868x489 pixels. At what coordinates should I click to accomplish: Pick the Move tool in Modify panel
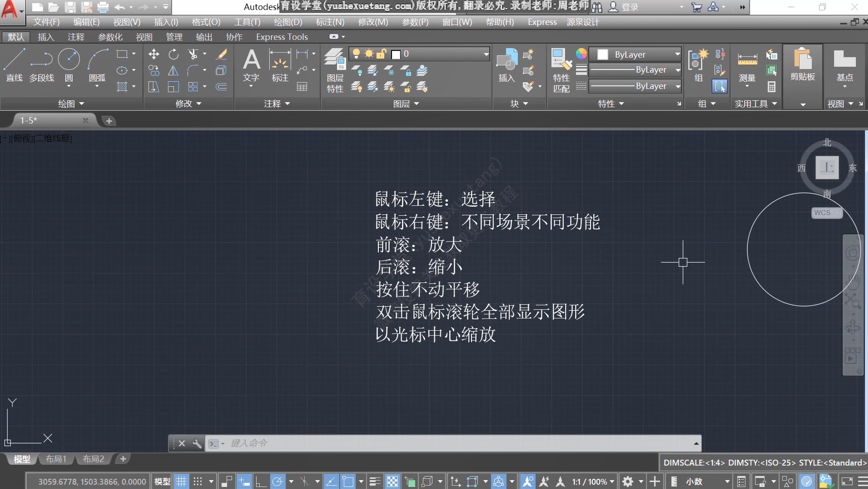(154, 54)
